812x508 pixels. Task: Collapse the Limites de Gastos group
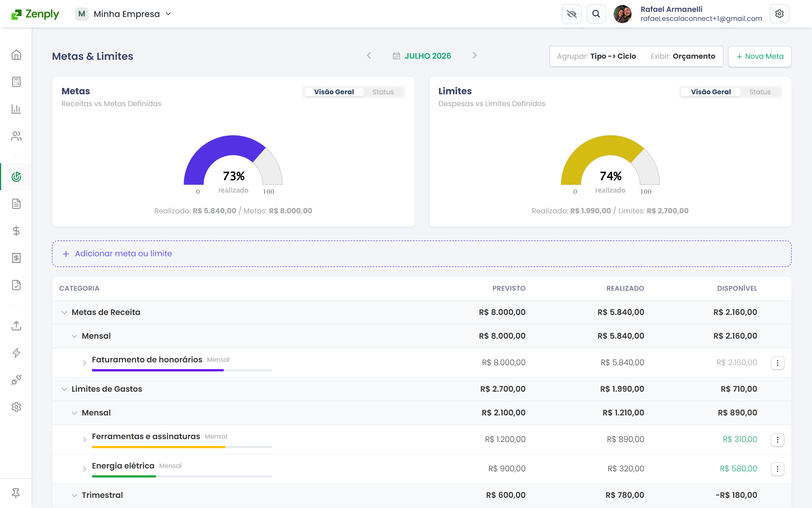click(x=64, y=389)
